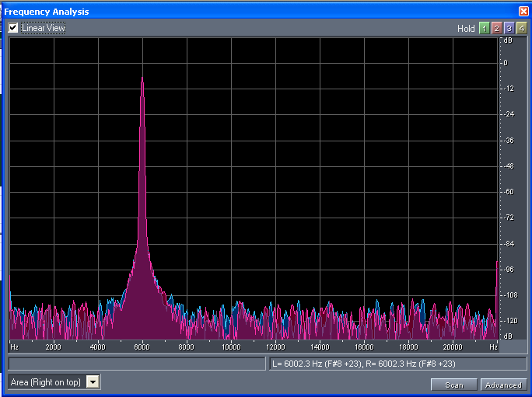Click the Advanced button
532x397 pixels.
tap(503, 385)
